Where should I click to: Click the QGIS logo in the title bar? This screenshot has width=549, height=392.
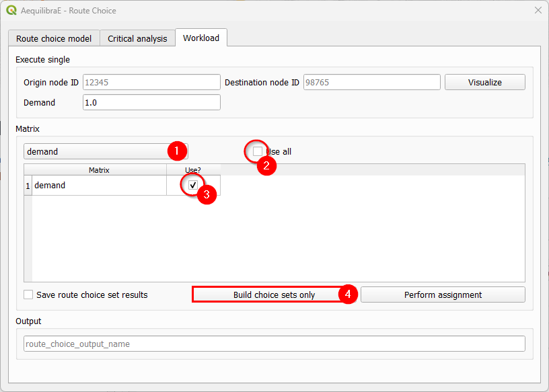coord(11,10)
